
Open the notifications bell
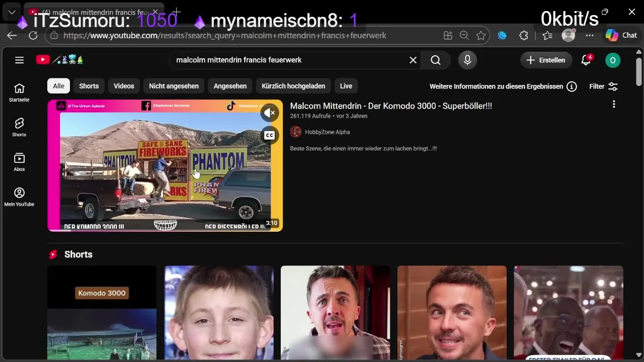click(x=586, y=60)
